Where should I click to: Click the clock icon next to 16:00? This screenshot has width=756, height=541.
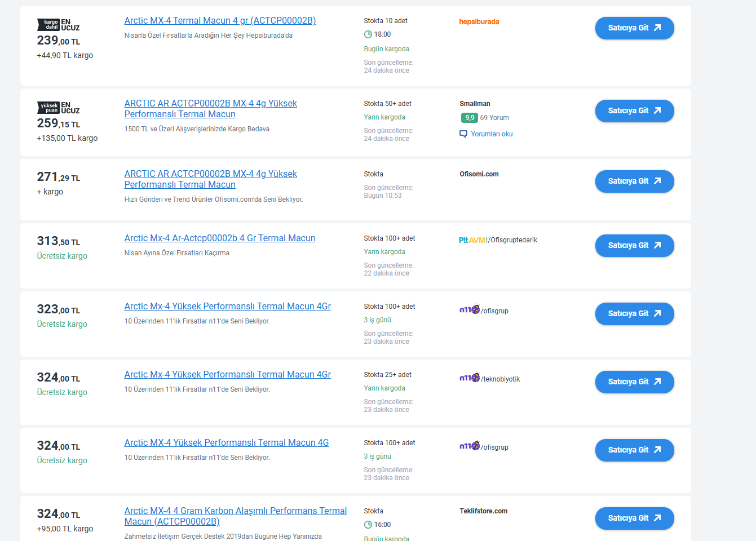point(368,525)
